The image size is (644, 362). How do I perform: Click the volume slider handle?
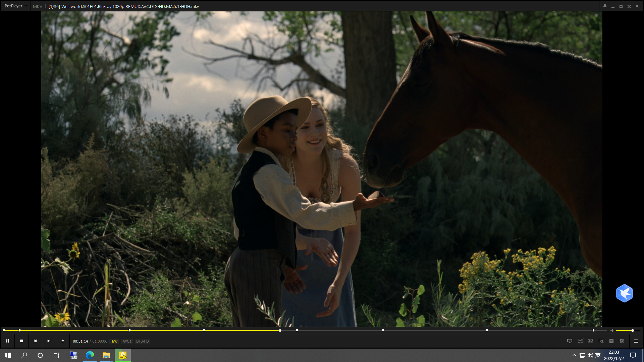633,330
